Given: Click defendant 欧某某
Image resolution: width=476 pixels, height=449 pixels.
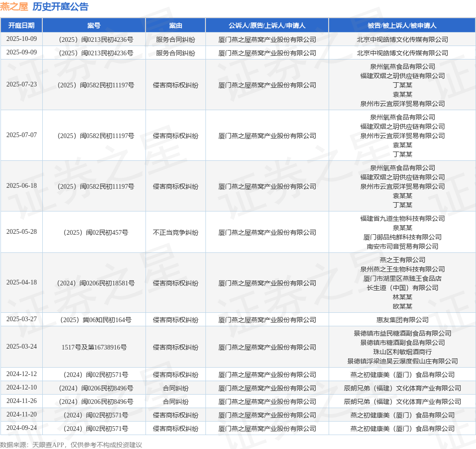Looking at the screenshot, I should [403, 307].
